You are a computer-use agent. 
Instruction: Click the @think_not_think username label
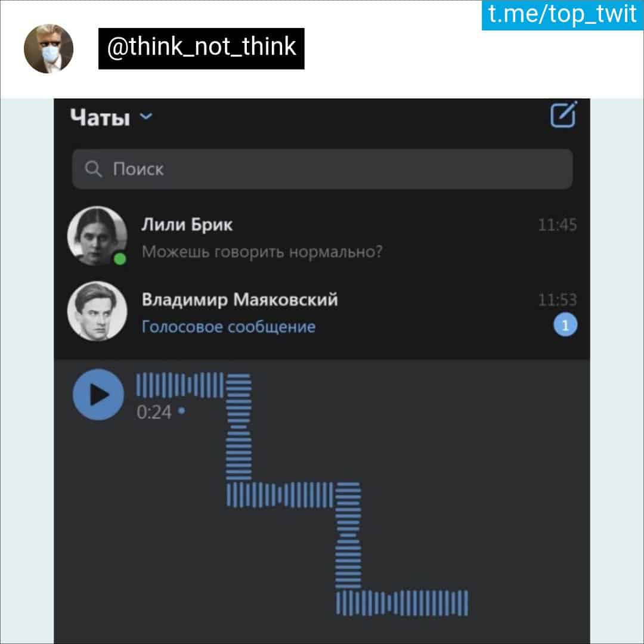202,48
